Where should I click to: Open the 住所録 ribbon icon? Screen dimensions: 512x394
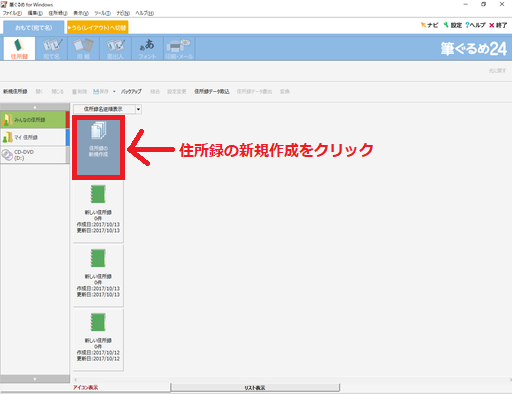coord(19,48)
